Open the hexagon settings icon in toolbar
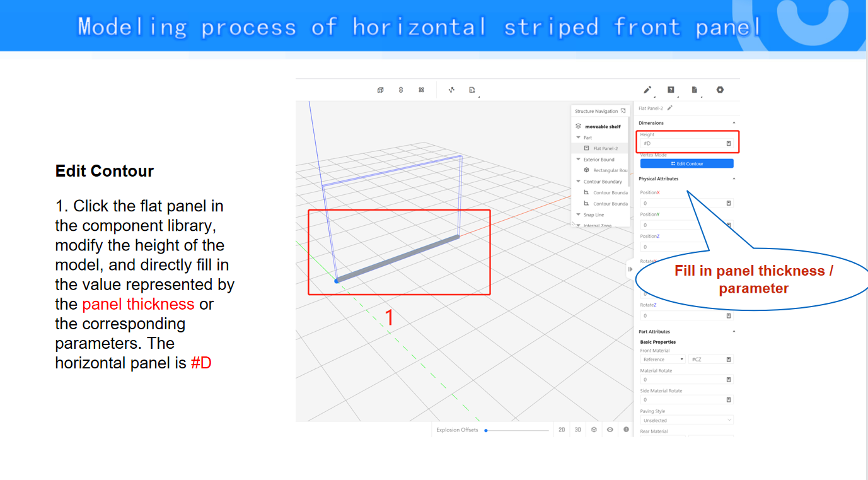Image resolution: width=868 pixels, height=480 pixels. click(x=720, y=90)
